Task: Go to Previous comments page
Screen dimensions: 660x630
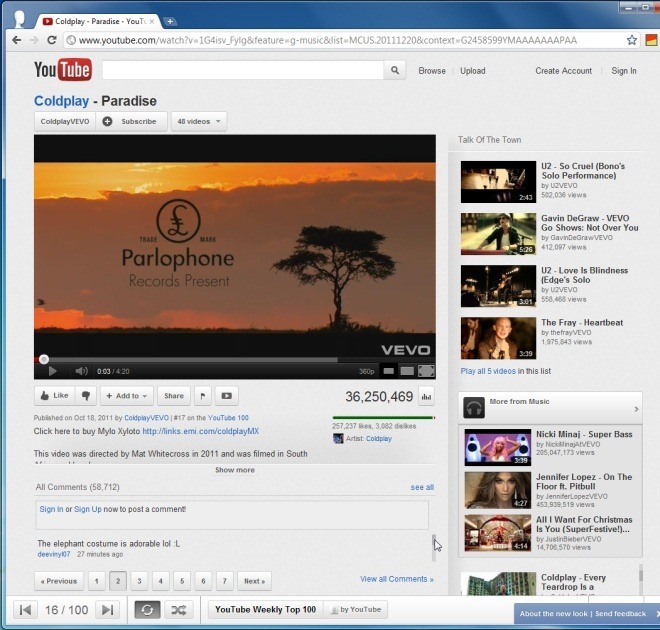Action: click(x=59, y=581)
